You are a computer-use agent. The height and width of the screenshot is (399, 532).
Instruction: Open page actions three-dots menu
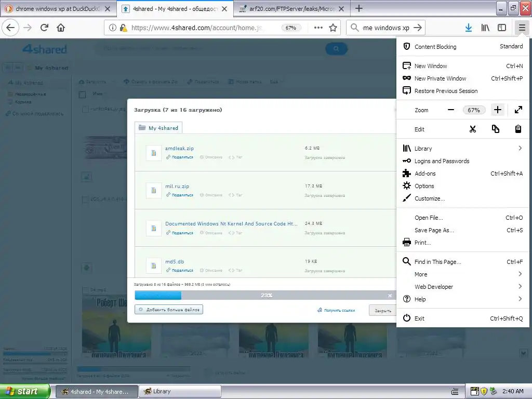[318, 28]
